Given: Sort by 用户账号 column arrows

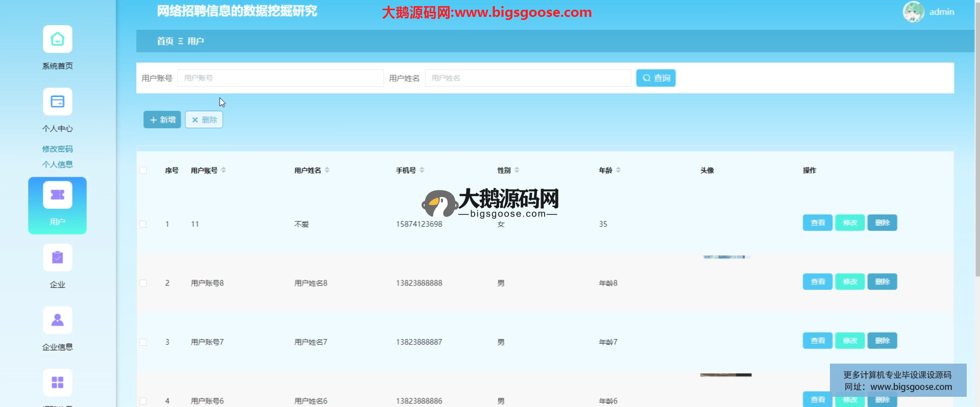Looking at the screenshot, I should pos(224,170).
